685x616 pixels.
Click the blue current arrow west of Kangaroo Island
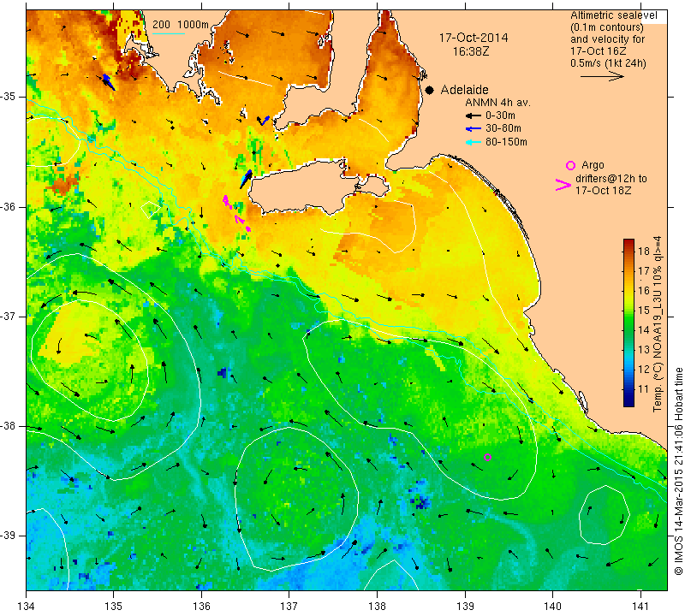pos(247,179)
